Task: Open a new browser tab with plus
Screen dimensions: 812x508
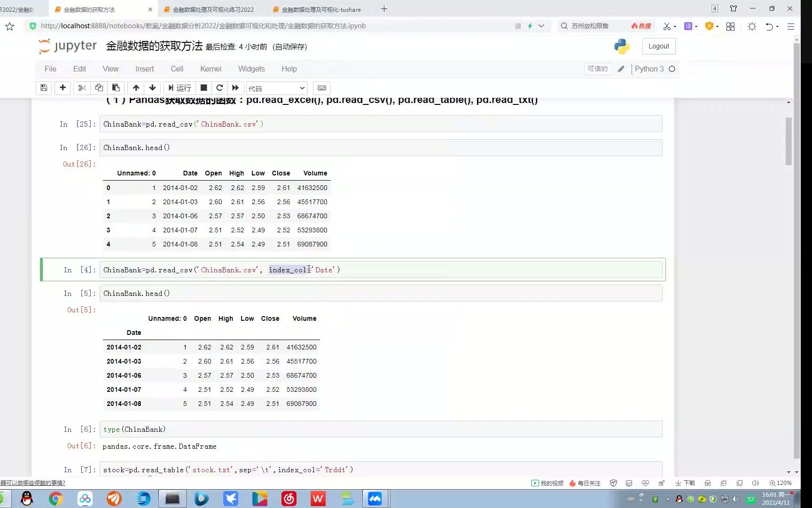Action: (384, 9)
